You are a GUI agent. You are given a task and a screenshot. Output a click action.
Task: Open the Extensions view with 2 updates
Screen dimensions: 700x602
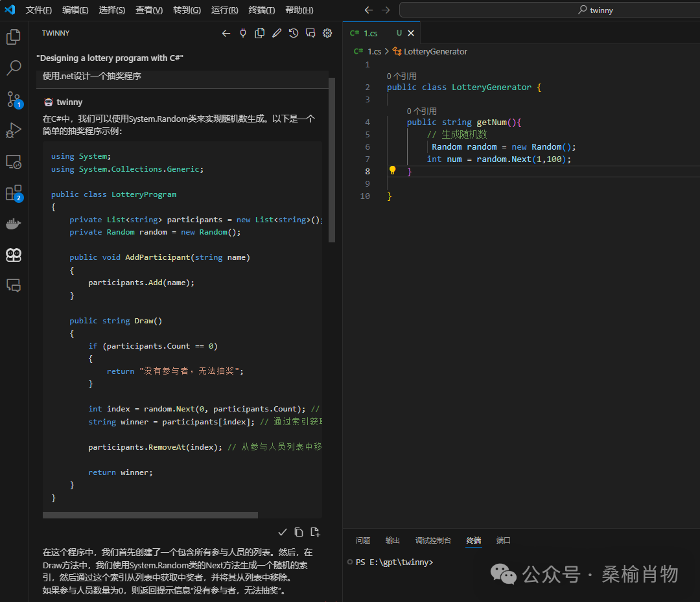14,192
